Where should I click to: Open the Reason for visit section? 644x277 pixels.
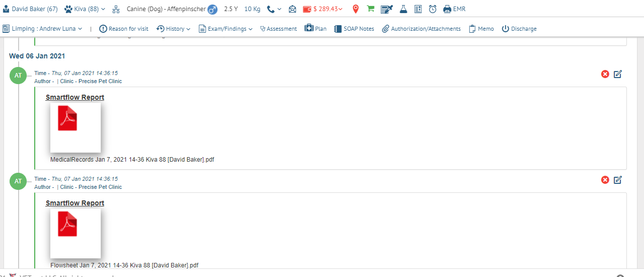[x=124, y=29]
